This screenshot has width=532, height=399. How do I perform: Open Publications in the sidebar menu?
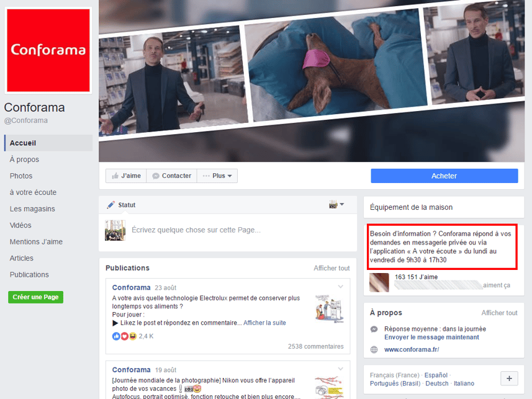pos(29,274)
